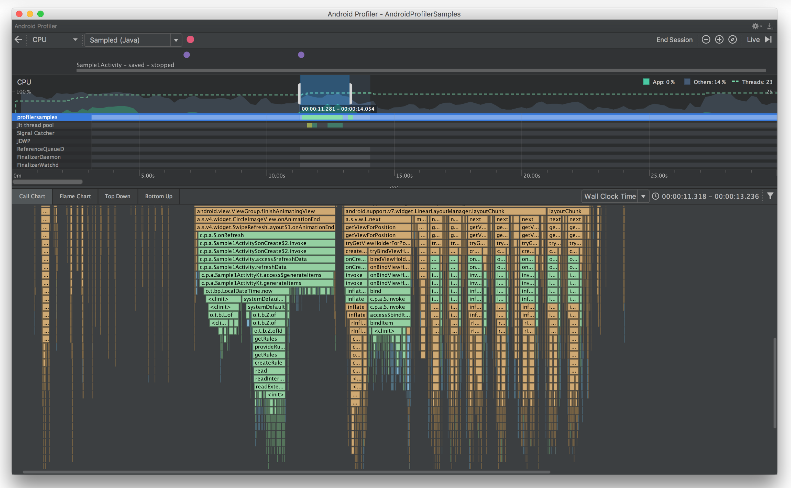Open the CPU profiler selector dropdown
Screen dimensions: 791x488
point(54,39)
